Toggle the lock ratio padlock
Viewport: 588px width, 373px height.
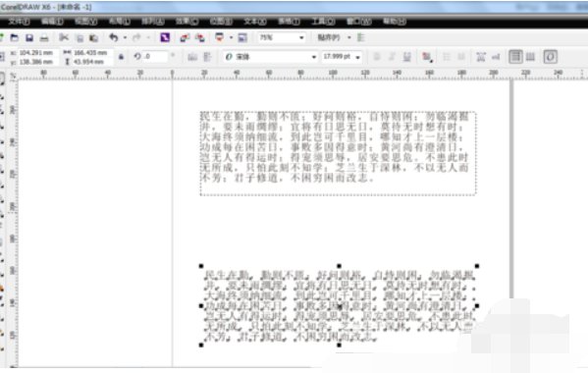[x=121, y=57]
